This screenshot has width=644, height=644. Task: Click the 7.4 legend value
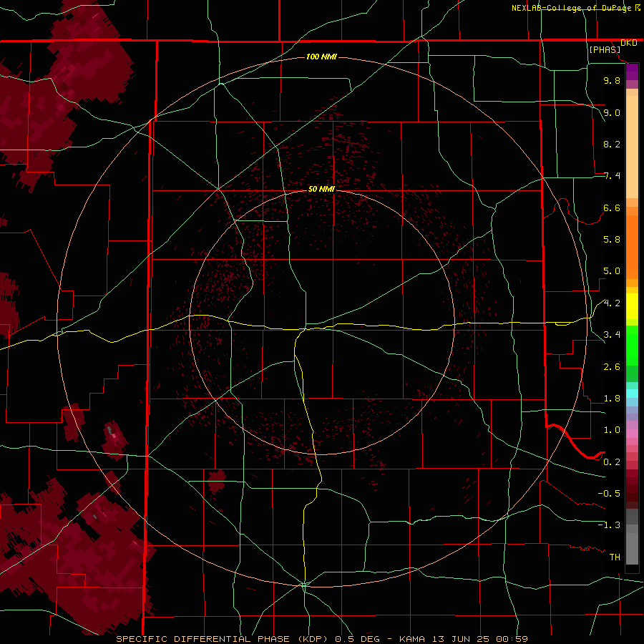point(612,176)
